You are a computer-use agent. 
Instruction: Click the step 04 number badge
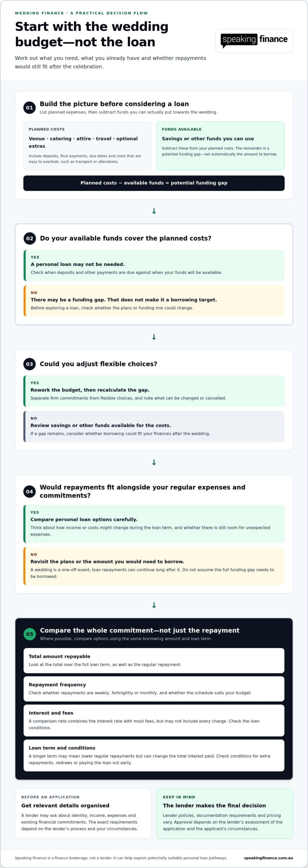pyautogui.click(x=29, y=491)
